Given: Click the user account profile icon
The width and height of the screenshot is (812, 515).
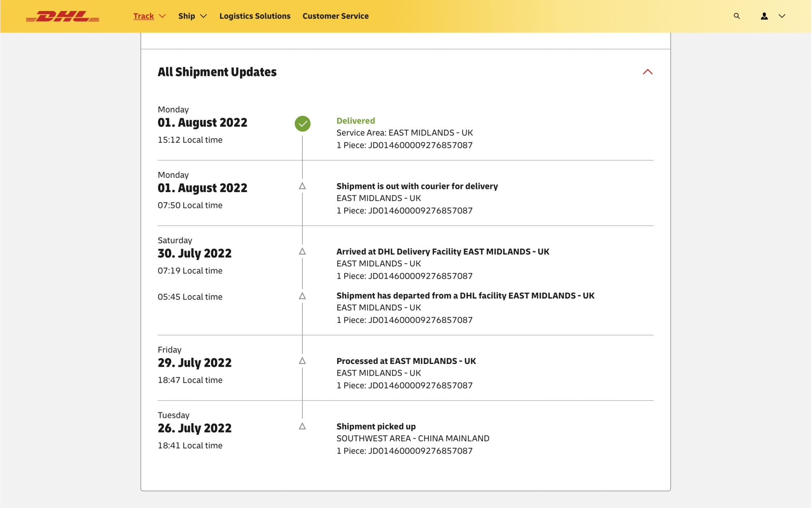Looking at the screenshot, I should (764, 16).
